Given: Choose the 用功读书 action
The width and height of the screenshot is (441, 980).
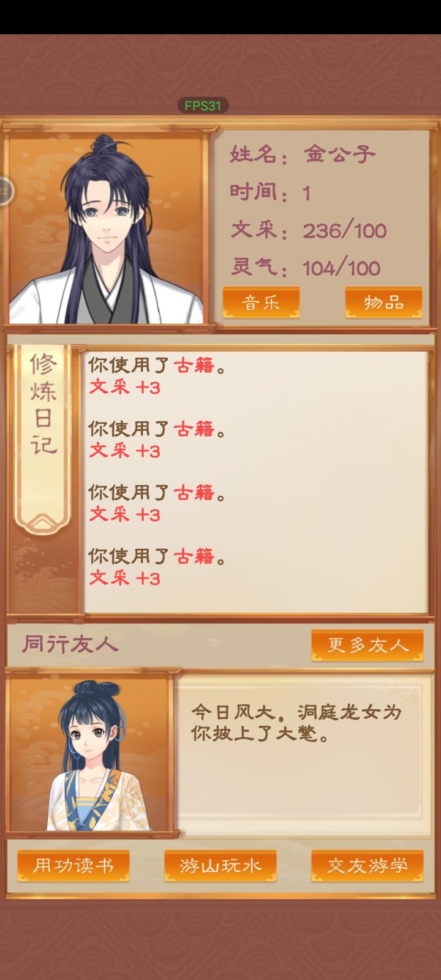Looking at the screenshot, I should [x=73, y=865].
